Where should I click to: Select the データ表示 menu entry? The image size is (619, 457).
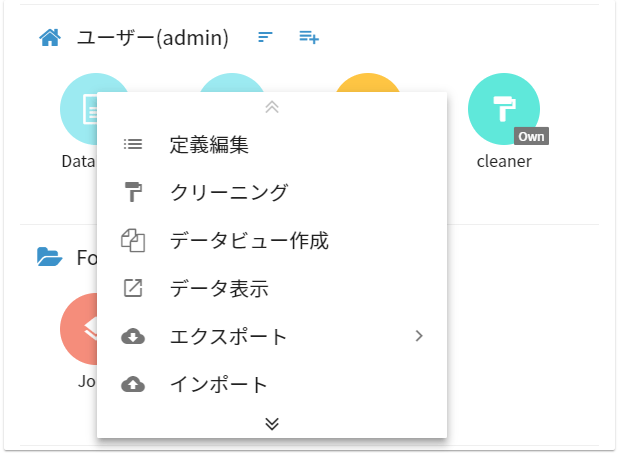tap(219, 288)
